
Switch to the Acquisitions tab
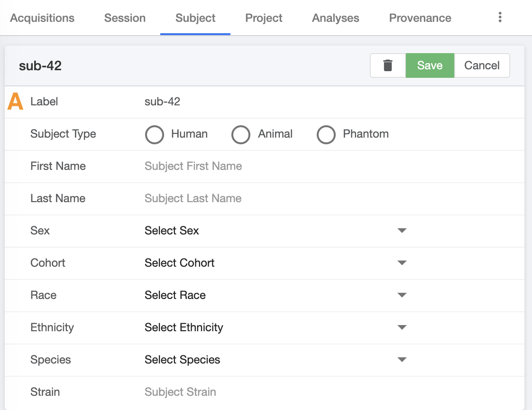point(42,18)
